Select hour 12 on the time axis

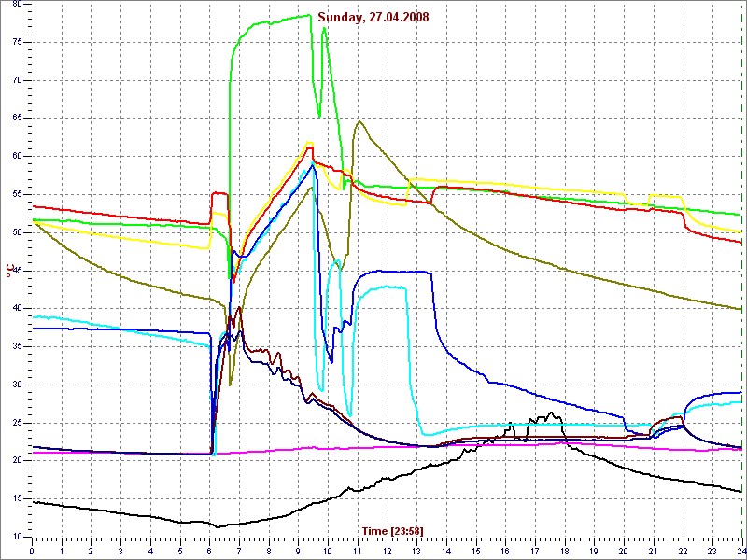[x=387, y=552]
